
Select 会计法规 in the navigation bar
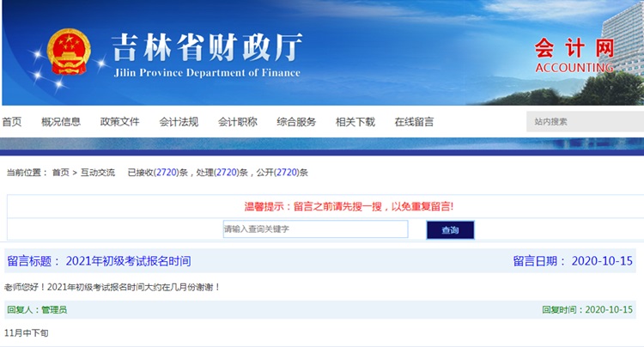click(179, 122)
